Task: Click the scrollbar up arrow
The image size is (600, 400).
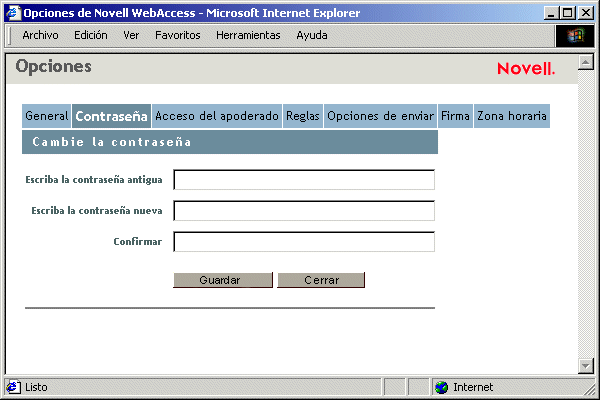Action: coord(585,62)
